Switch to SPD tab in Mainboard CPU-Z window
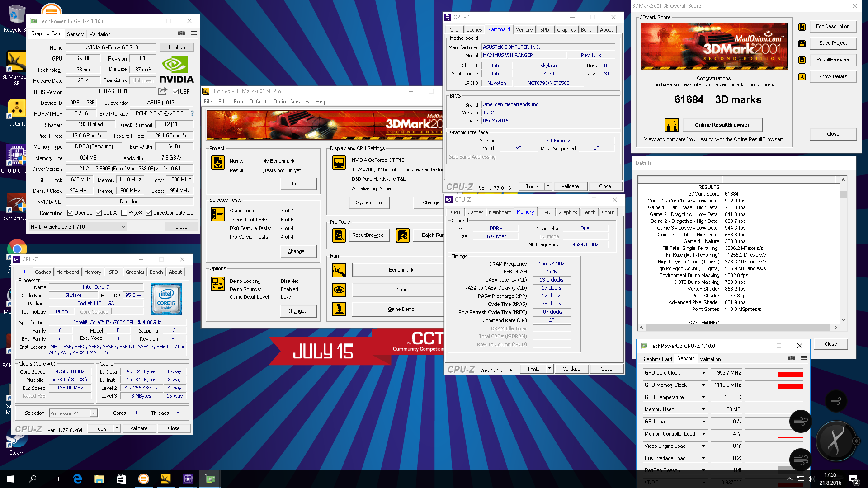 [544, 30]
